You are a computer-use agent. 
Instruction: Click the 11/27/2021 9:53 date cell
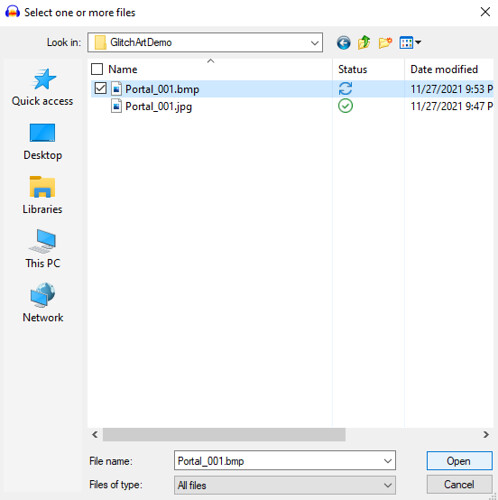[x=452, y=89]
